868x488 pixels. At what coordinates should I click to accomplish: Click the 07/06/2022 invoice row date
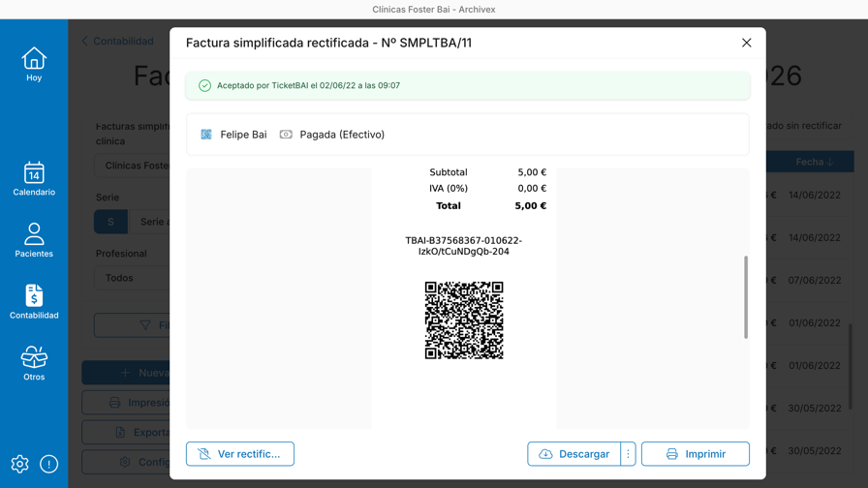[815, 280]
